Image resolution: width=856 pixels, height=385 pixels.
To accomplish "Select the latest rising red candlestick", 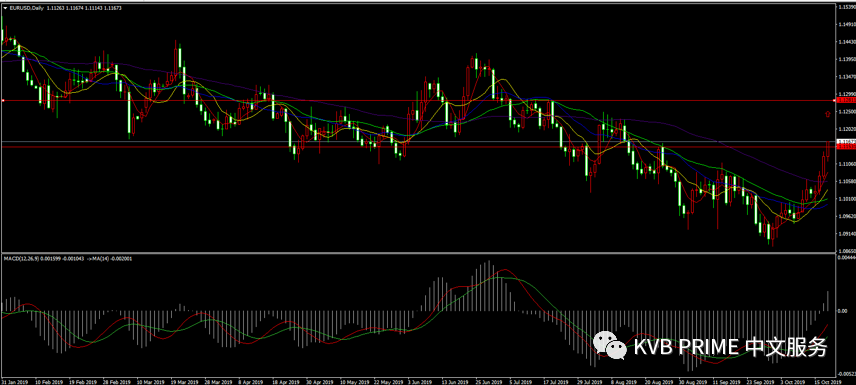I will pos(828,150).
